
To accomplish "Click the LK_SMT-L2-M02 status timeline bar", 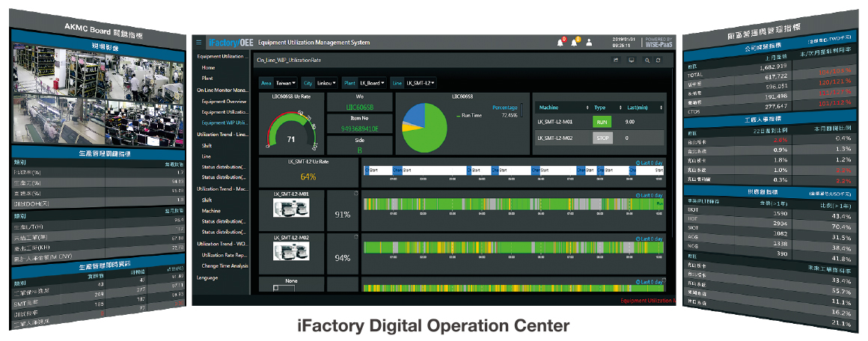I will pyautogui.click(x=513, y=247).
